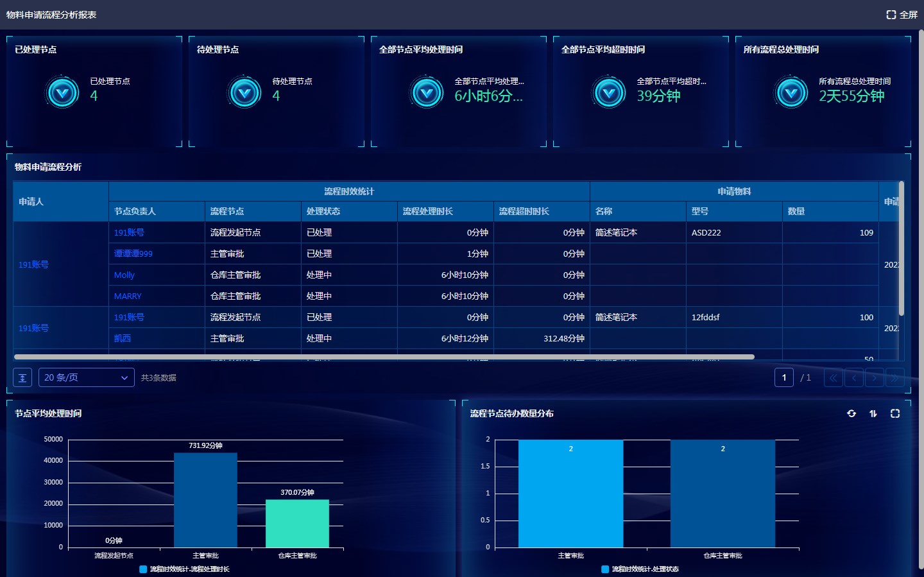Click the 流程处理时长 column header
Viewport: 924px width, 577px height.
(428, 211)
